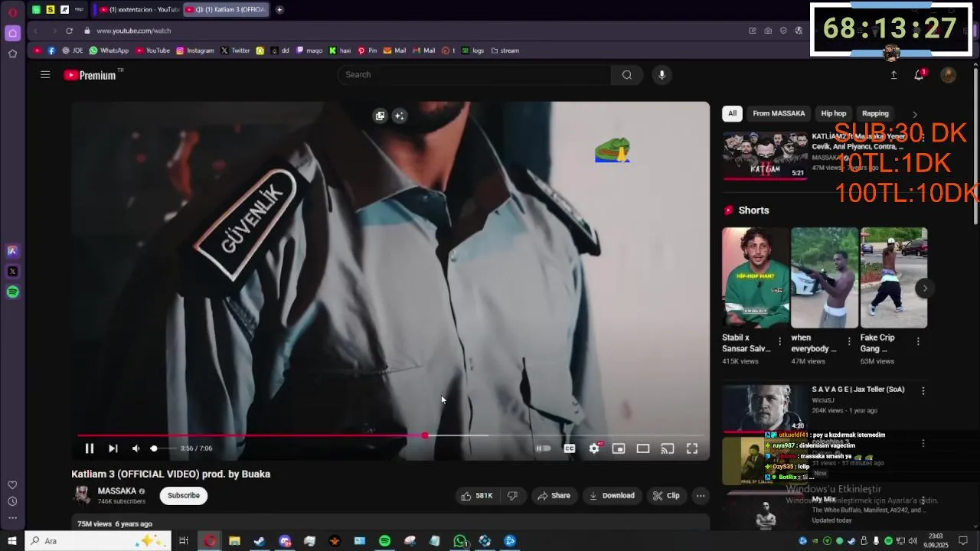Viewport: 980px width, 551px height.
Task: Open the 'stream' bookmarks folder
Action: coord(505,51)
